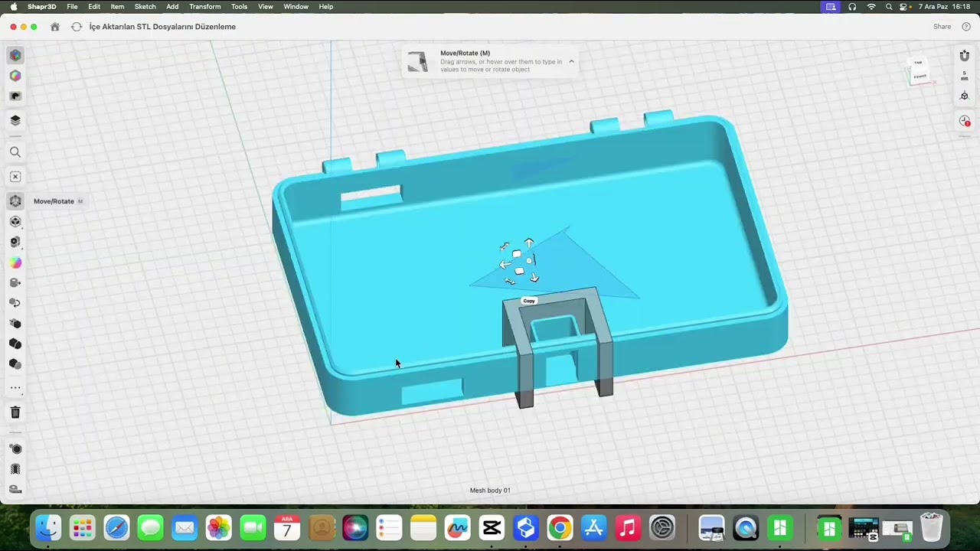Open System Settings from the Dock
The height and width of the screenshot is (551, 980).
coord(662,528)
